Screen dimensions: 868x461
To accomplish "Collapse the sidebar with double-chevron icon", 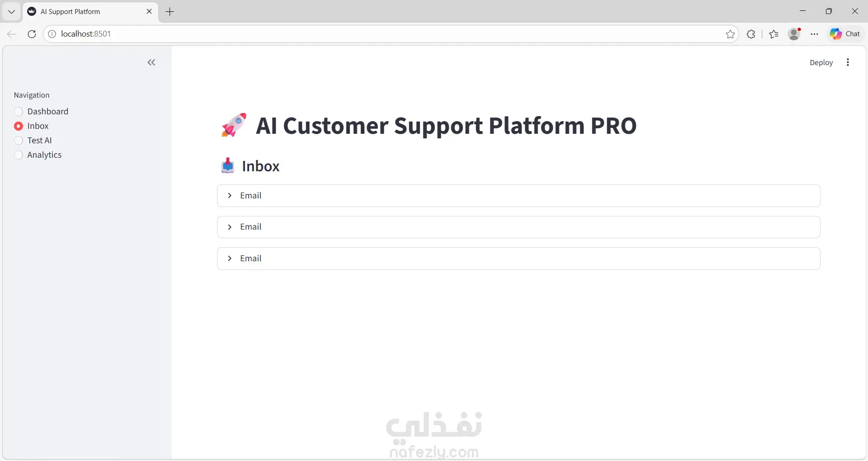I will pyautogui.click(x=151, y=63).
